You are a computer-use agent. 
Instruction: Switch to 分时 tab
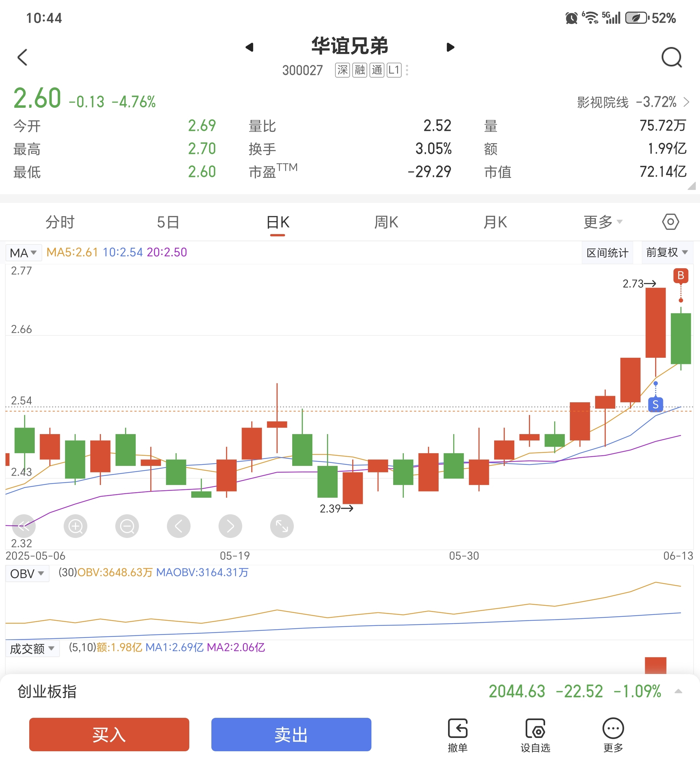[x=60, y=222]
